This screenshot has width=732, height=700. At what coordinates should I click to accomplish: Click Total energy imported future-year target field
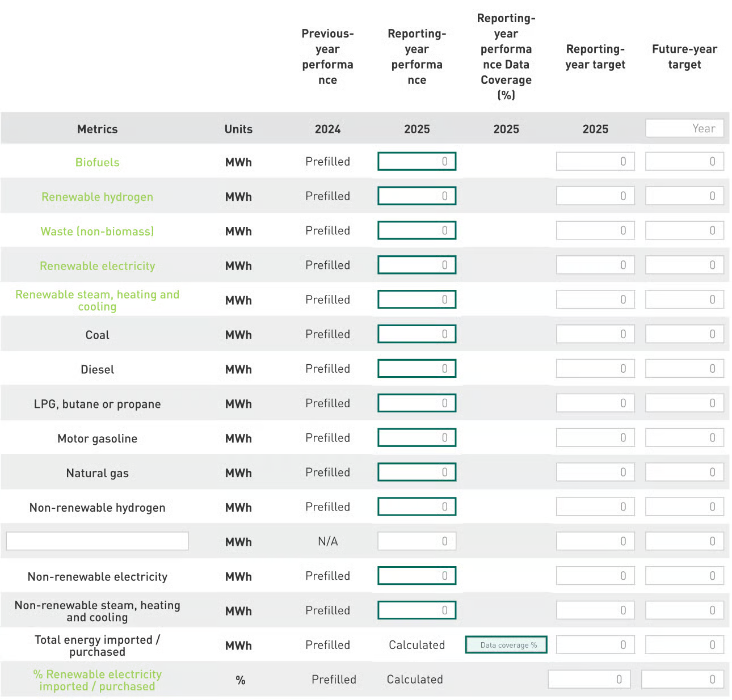click(x=684, y=645)
